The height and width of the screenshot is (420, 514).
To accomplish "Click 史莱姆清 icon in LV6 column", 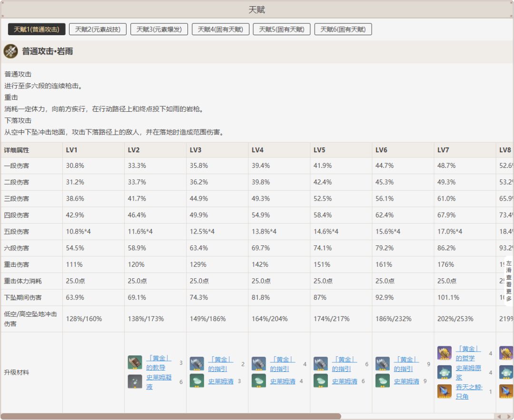I will point(383,381).
